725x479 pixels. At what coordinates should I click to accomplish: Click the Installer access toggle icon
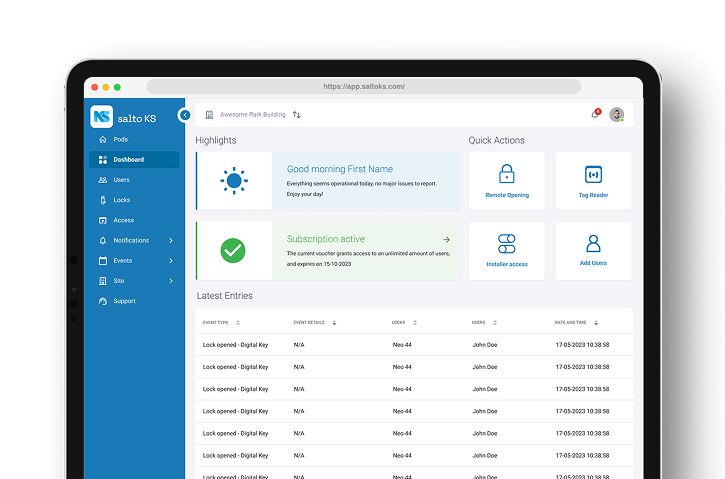pos(507,244)
